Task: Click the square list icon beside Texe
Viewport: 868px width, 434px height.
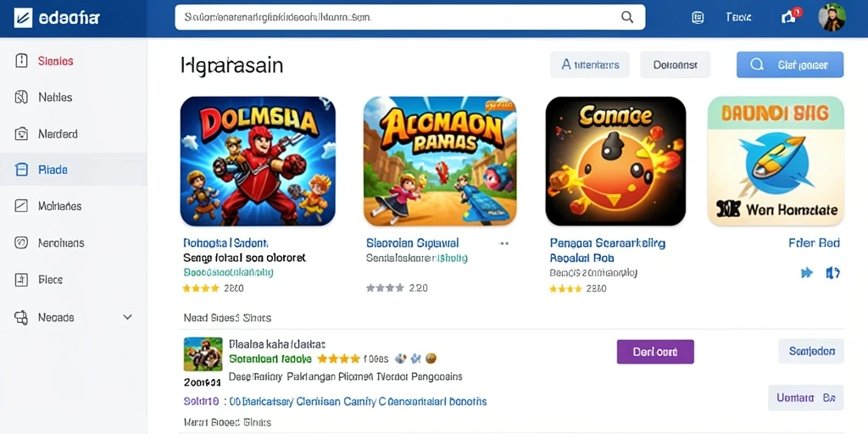Action: pyautogui.click(x=698, y=18)
